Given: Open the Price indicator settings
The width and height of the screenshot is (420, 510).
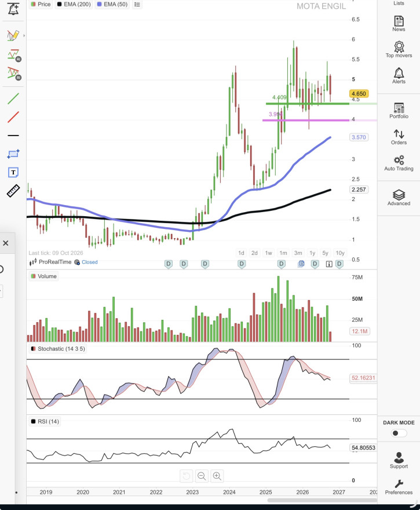Looking at the screenshot, I should pyautogui.click(x=41, y=4).
